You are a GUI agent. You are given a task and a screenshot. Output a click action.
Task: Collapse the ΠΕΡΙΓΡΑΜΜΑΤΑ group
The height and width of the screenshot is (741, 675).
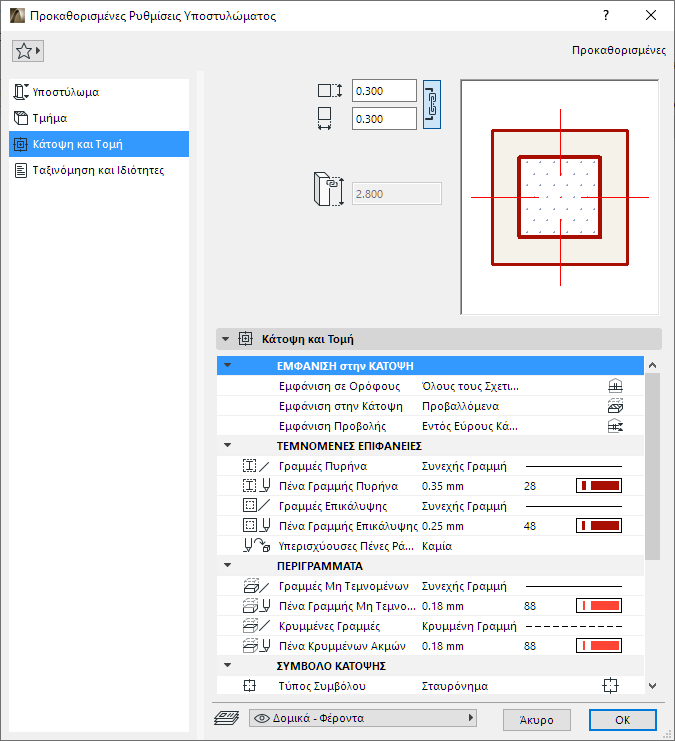[227, 566]
